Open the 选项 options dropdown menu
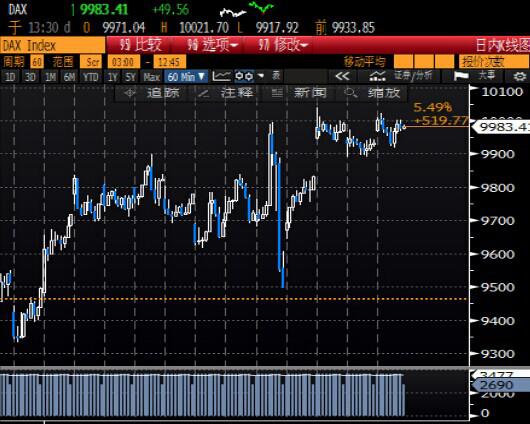530x424 pixels. coord(213,45)
